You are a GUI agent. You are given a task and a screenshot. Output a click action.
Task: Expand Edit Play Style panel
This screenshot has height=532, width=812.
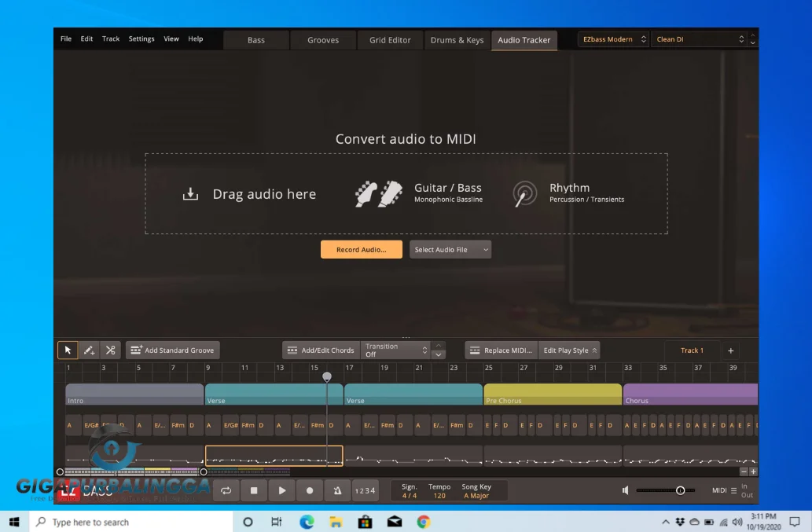click(x=569, y=350)
